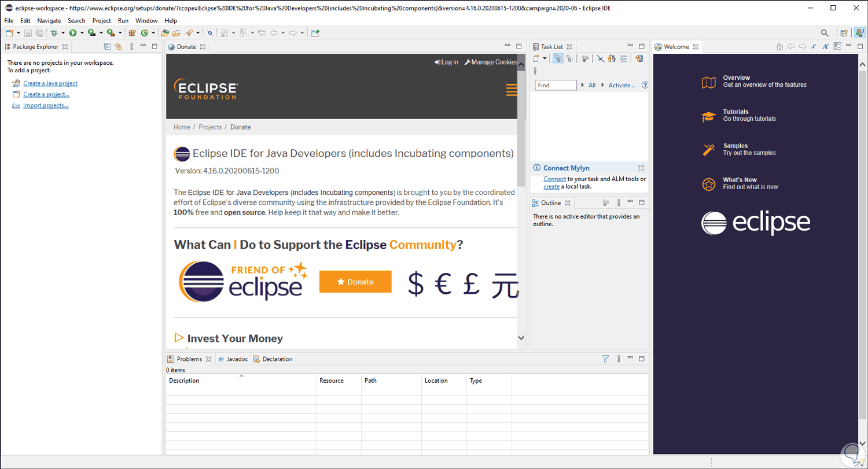Click the Open Task folder icon
The image size is (868, 469).
176,33
